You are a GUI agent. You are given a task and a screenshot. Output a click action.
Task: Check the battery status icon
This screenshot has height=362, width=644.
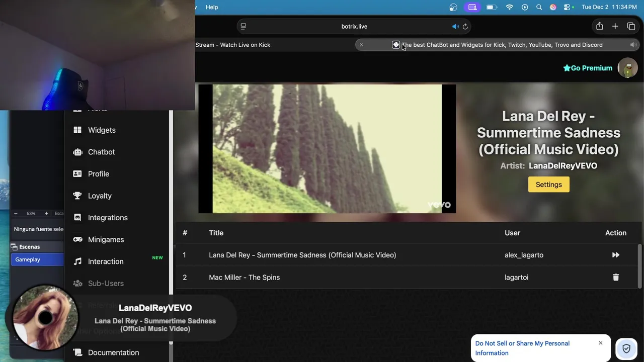(492, 7)
